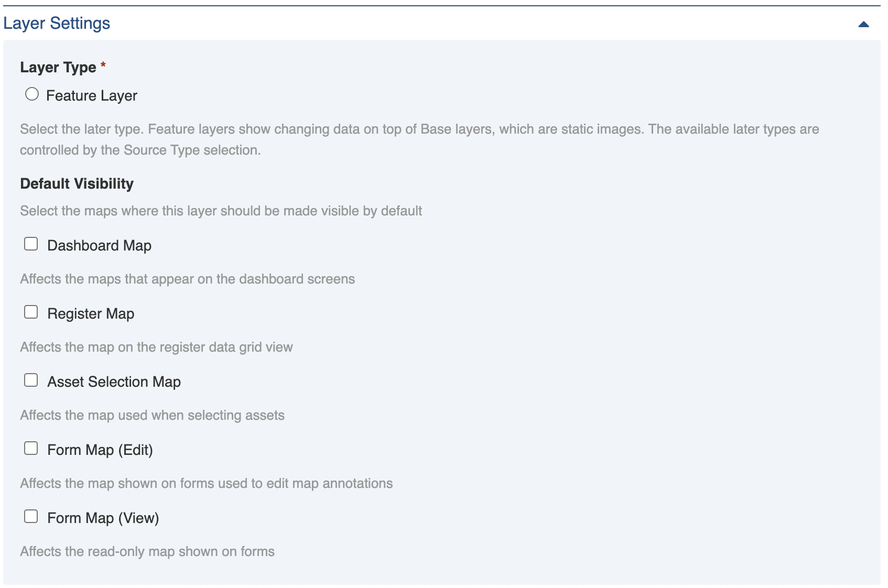Click the Layer Settings section header
The width and height of the screenshot is (888, 588).
pos(56,23)
